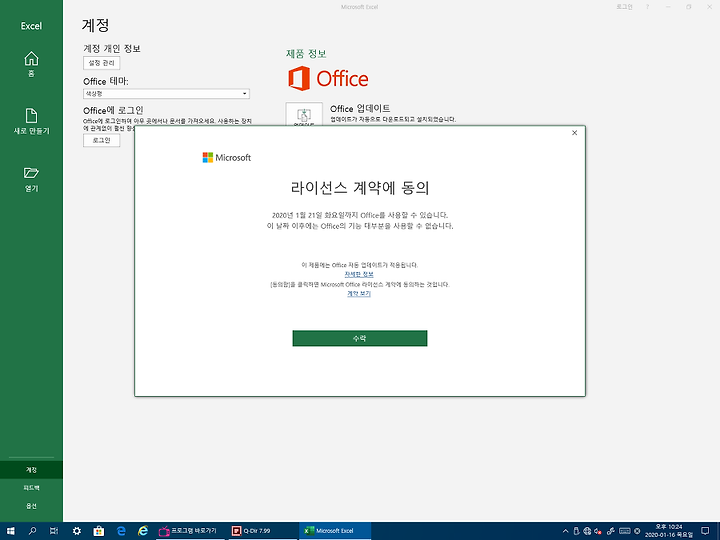Screen dimensions: 720x540
Task: Launch Microsoft Edge from the taskbar
Action: 121,531
